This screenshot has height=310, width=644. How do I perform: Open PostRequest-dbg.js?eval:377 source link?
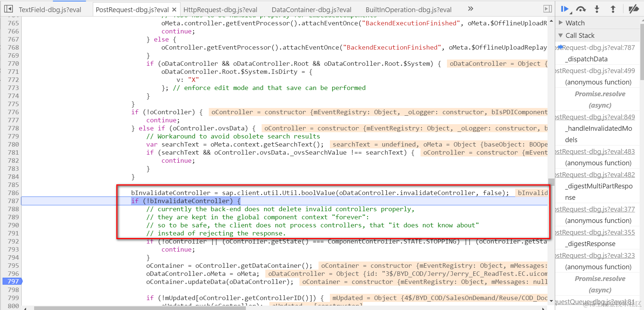click(x=595, y=209)
